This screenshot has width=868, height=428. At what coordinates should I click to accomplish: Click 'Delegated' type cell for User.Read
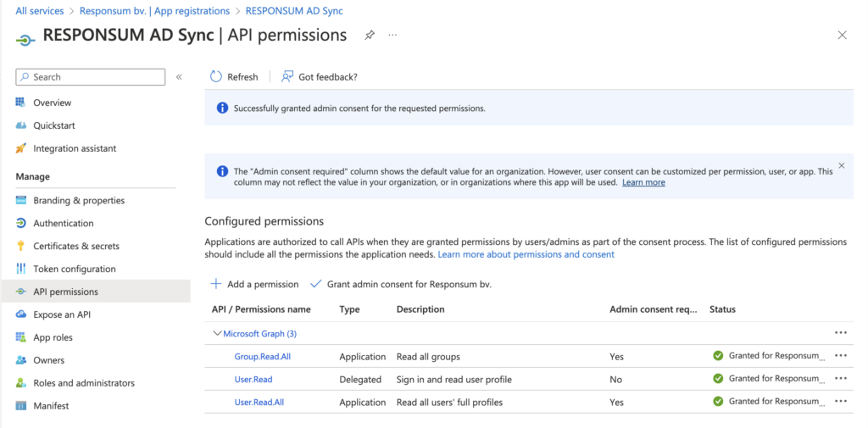(360, 380)
